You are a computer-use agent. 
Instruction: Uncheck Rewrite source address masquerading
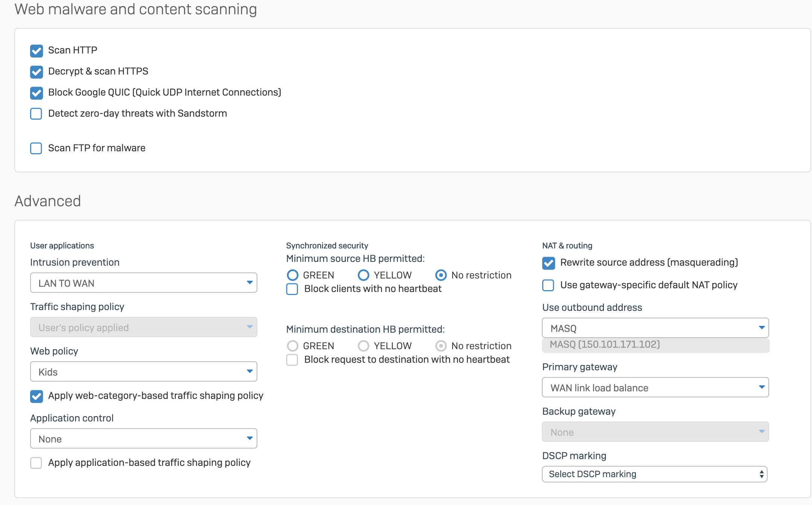click(549, 263)
